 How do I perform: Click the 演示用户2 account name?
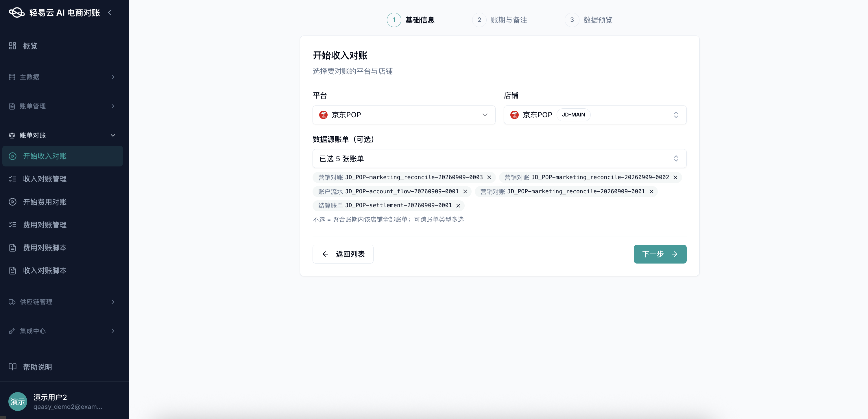point(50,397)
